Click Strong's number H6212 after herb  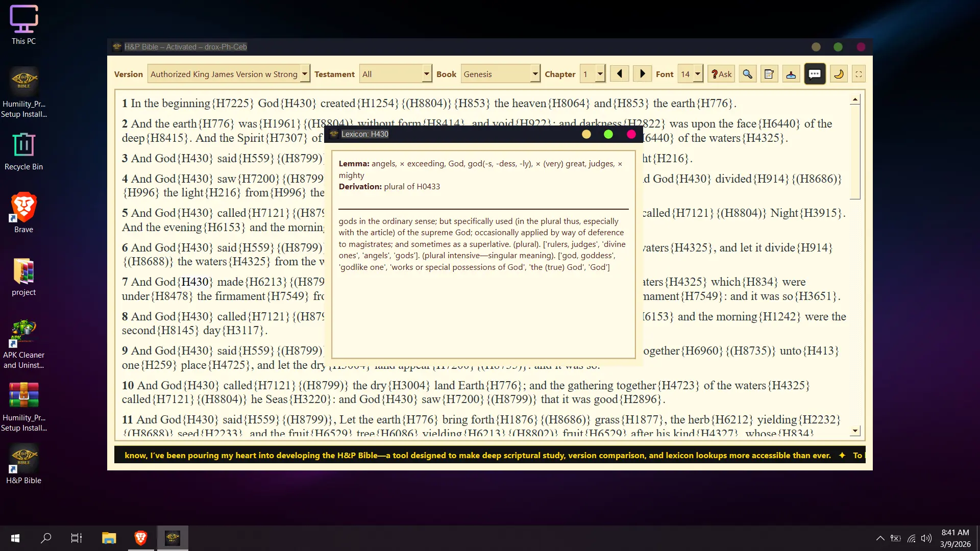(732, 420)
